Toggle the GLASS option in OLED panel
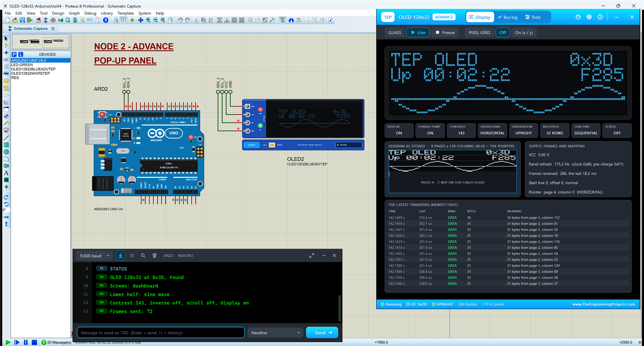644x346 pixels. click(395, 33)
